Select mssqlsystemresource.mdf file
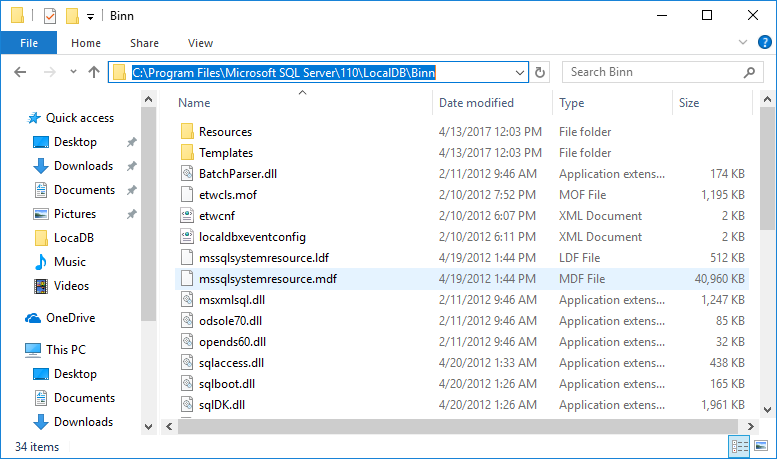Screen dimensions: 777x459 pos(267,279)
